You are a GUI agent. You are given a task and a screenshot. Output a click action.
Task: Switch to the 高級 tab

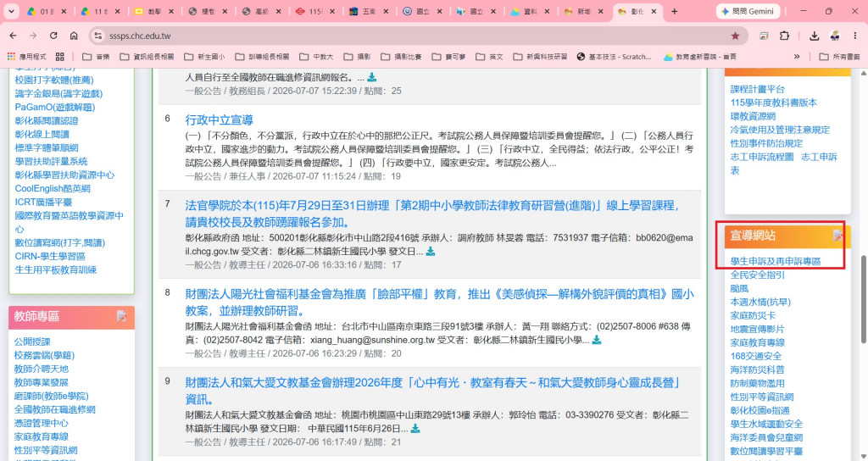tap(262, 12)
